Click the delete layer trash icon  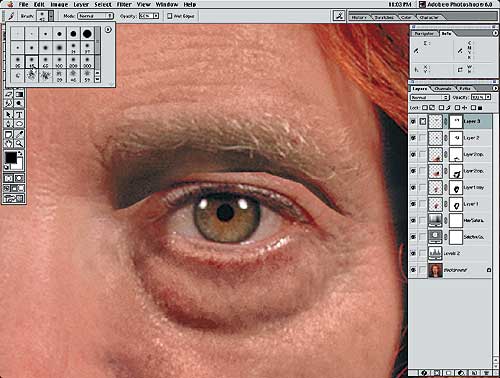(x=486, y=373)
